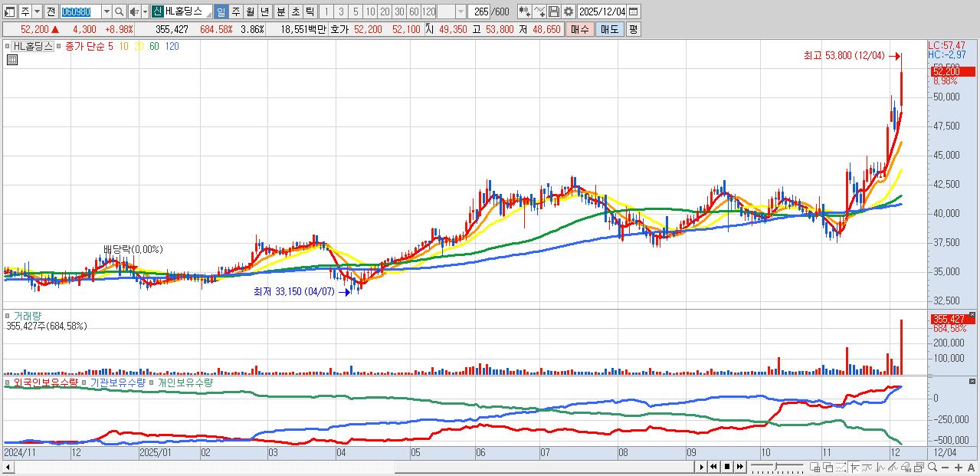The height and width of the screenshot is (476, 980).
Task: Click the 매수 buy button
Action: click(579, 29)
